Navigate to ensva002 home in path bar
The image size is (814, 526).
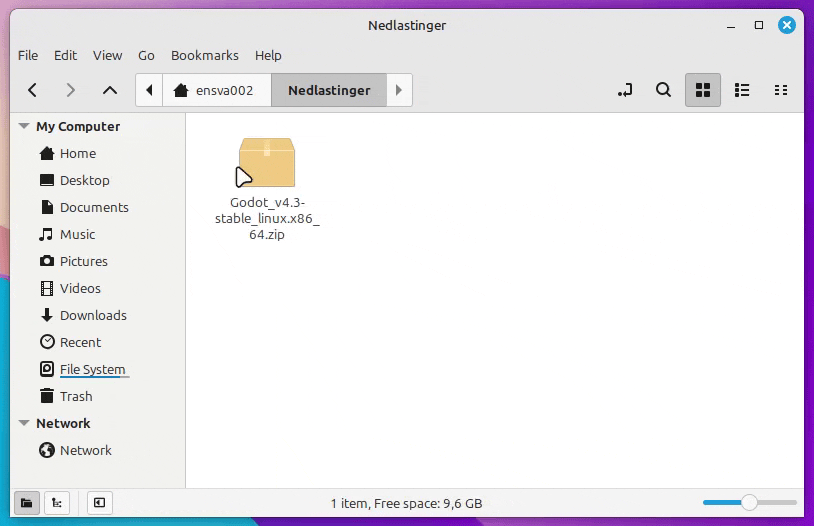pyautogui.click(x=214, y=90)
